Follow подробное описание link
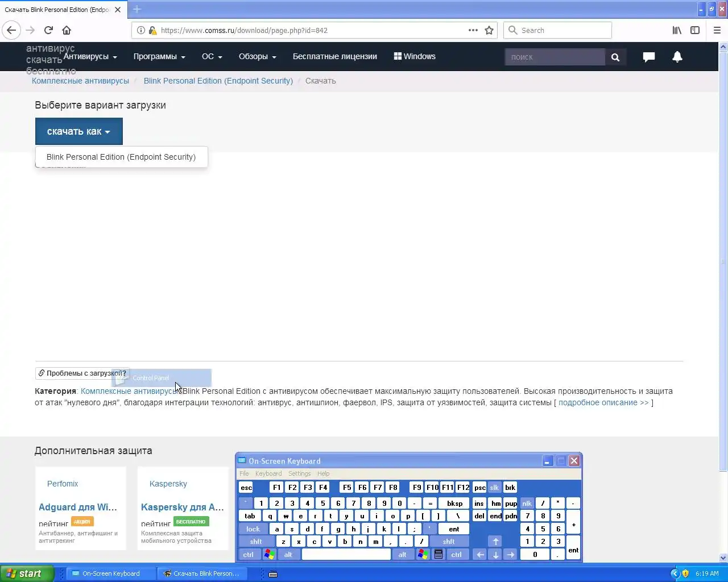This screenshot has height=582, width=728. (603, 402)
